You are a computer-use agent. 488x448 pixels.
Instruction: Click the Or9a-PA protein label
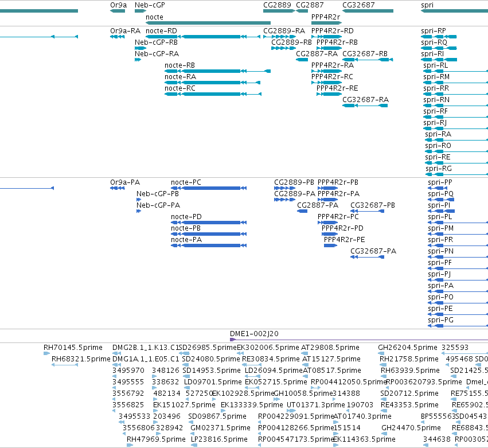(x=125, y=182)
